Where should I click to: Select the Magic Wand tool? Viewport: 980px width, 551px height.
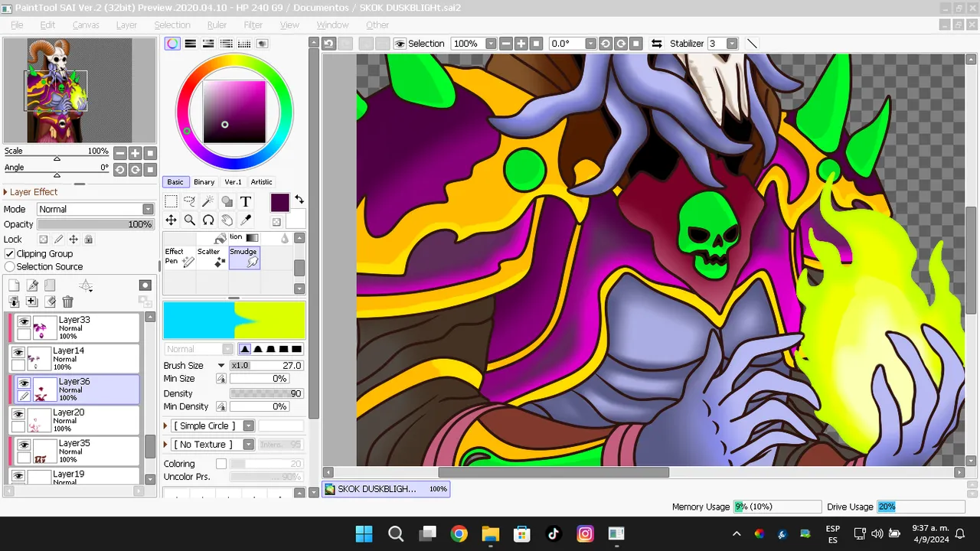click(x=208, y=201)
